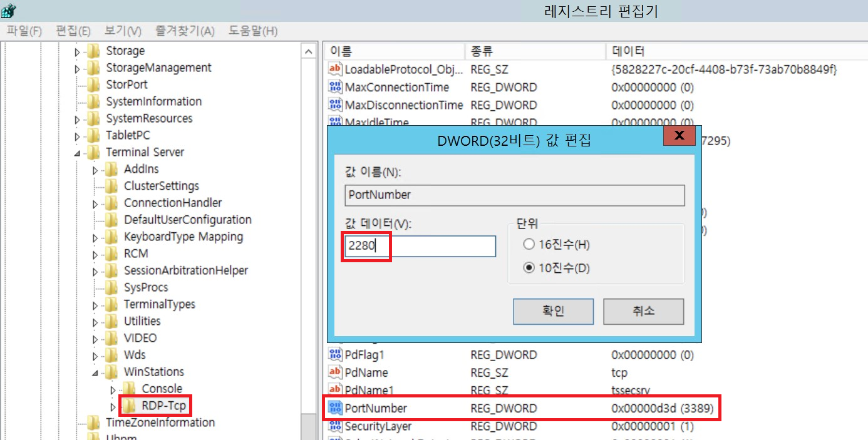Click the PdName string value icon
The image size is (868, 440).
point(336,372)
